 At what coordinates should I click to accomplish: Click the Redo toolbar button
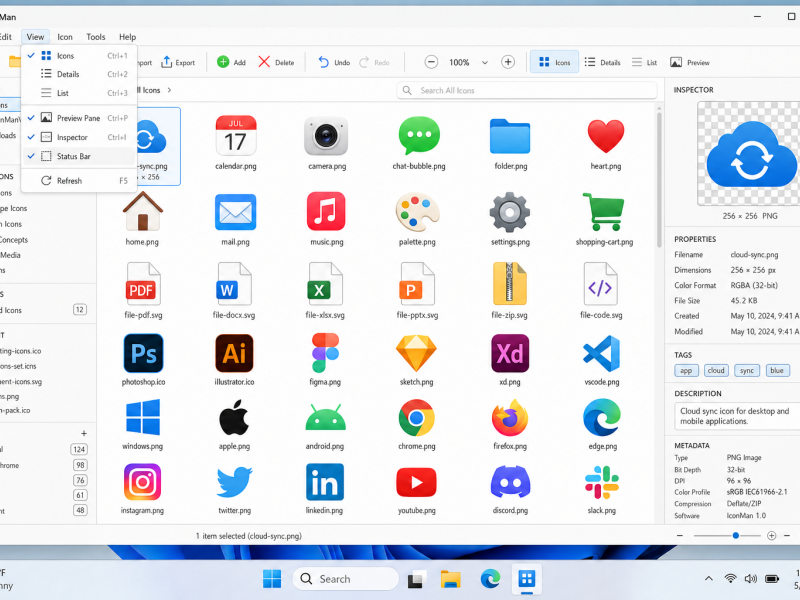click(374, 62)
